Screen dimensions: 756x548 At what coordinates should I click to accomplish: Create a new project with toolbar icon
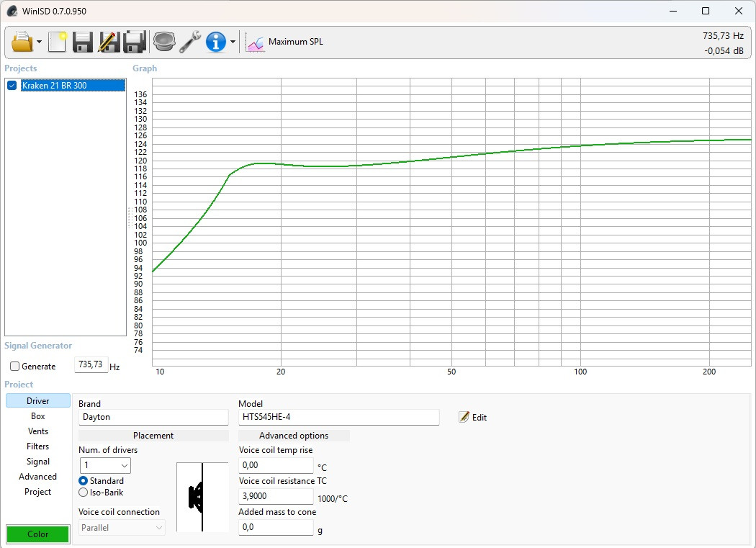[x=57, y=42]
